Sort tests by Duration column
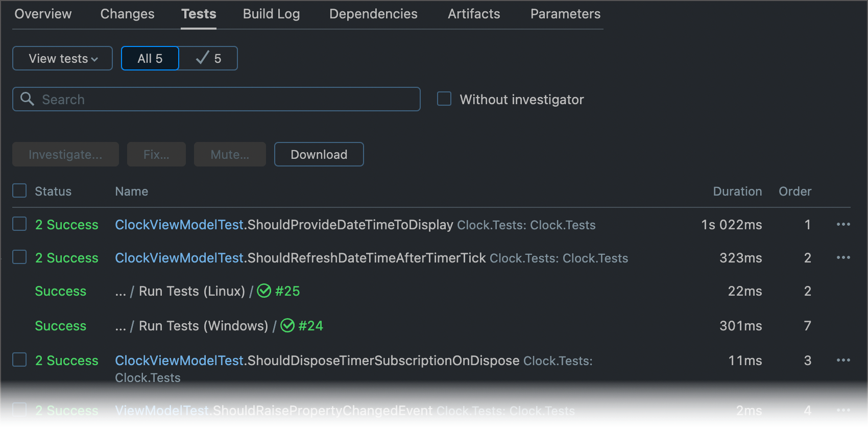 coord(737,191)
